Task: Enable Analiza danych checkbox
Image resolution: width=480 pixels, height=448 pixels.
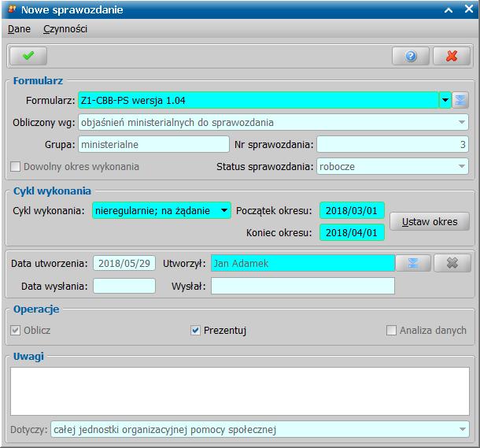Action: pyautogui.click(x=391, y=331)
